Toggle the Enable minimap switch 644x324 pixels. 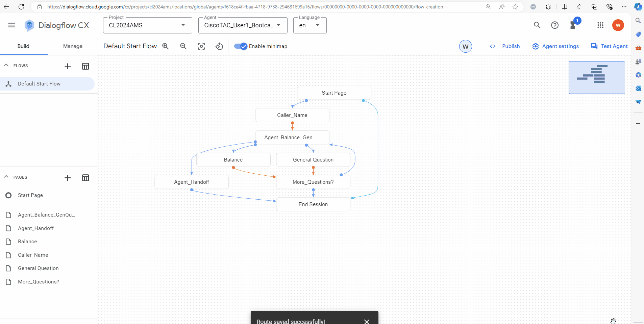coord(241,46)
